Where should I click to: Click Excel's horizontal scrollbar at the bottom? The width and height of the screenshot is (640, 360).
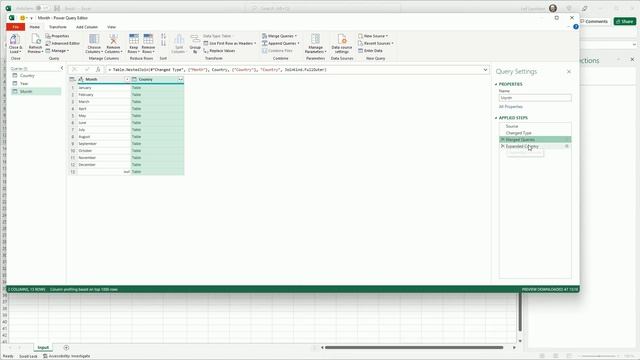point(414,347)
